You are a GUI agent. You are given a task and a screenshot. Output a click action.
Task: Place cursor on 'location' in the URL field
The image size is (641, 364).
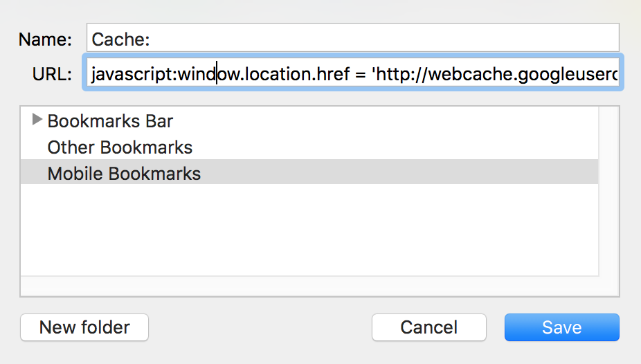(x=278, y=74)
